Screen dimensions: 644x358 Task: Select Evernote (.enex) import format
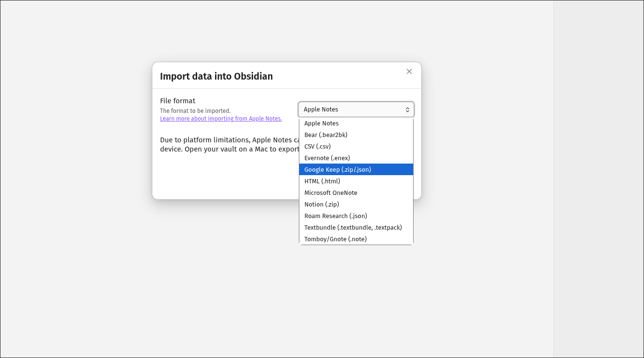point(356,158)
